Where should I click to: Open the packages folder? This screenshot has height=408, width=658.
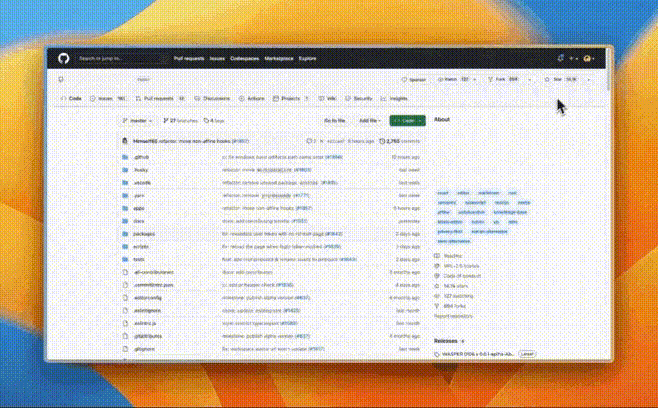[144, 234]
